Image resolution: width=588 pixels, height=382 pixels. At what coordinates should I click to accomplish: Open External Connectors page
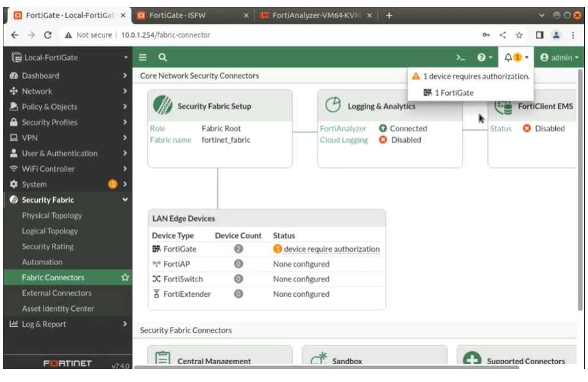point(56,293)
